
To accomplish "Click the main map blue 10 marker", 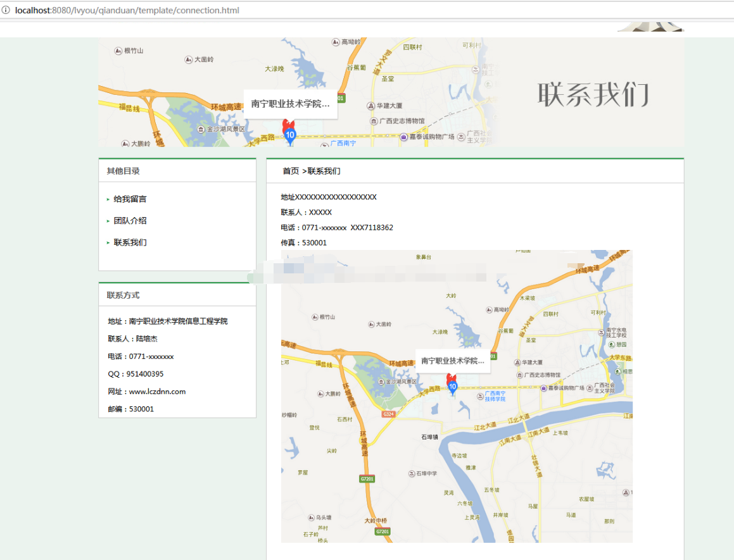I will click(x=452, y=388).
